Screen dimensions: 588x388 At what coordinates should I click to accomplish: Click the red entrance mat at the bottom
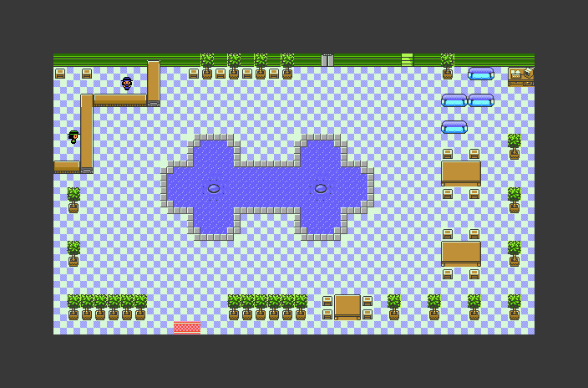pos(187,328)
